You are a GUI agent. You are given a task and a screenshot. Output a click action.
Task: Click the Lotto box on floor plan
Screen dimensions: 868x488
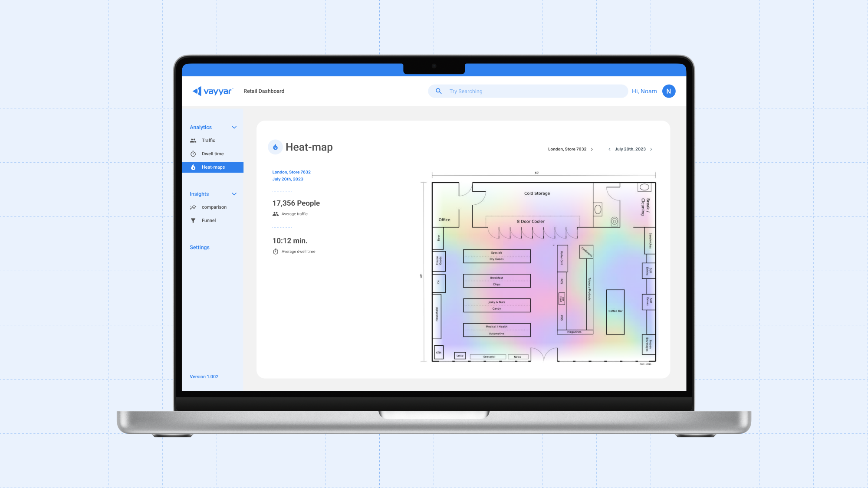[x=460, y=356]
